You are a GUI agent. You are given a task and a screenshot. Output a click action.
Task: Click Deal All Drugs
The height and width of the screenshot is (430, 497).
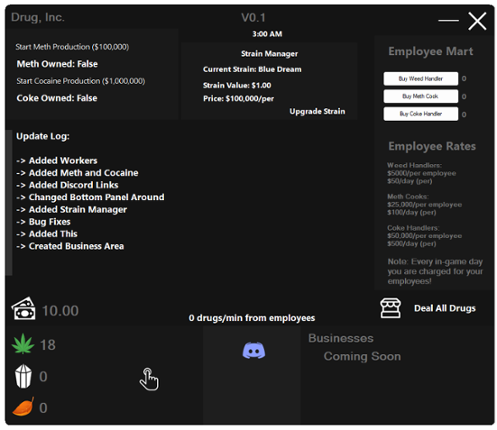[445, 308]
